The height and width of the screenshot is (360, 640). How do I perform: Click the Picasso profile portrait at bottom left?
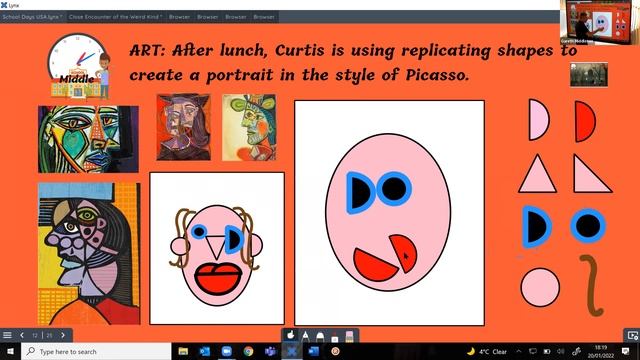coord(89,253)
